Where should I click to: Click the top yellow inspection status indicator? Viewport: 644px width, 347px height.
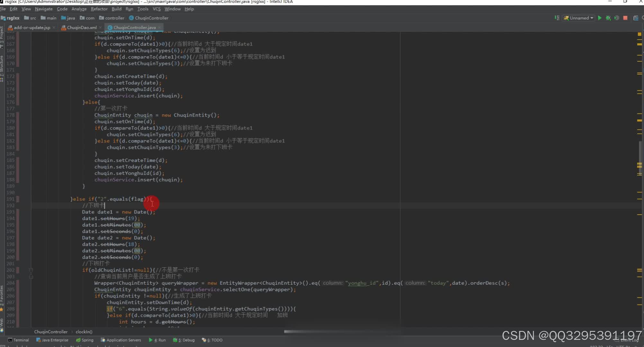[x=639, y=34]
